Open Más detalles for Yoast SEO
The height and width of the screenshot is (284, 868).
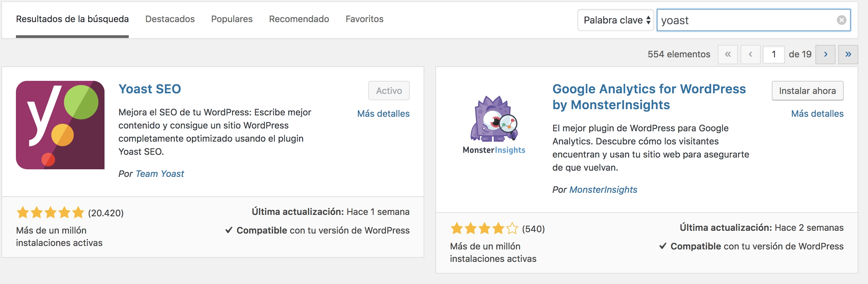(x=383, y=114)
